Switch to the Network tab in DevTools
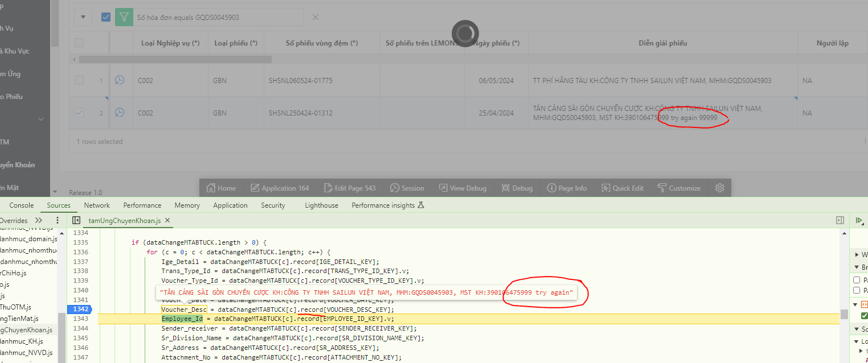The image size is (868, 363). click(x=97, y=205)
